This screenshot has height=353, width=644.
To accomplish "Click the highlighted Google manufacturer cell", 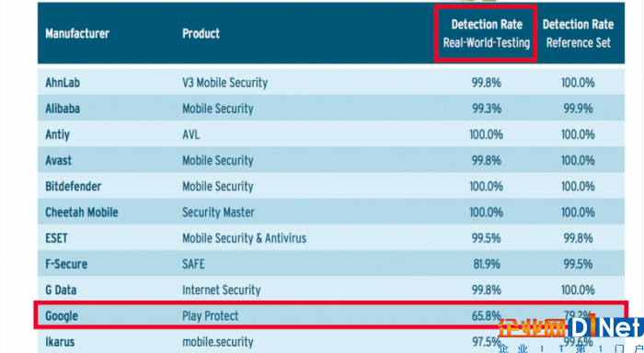I will (62, 316).
